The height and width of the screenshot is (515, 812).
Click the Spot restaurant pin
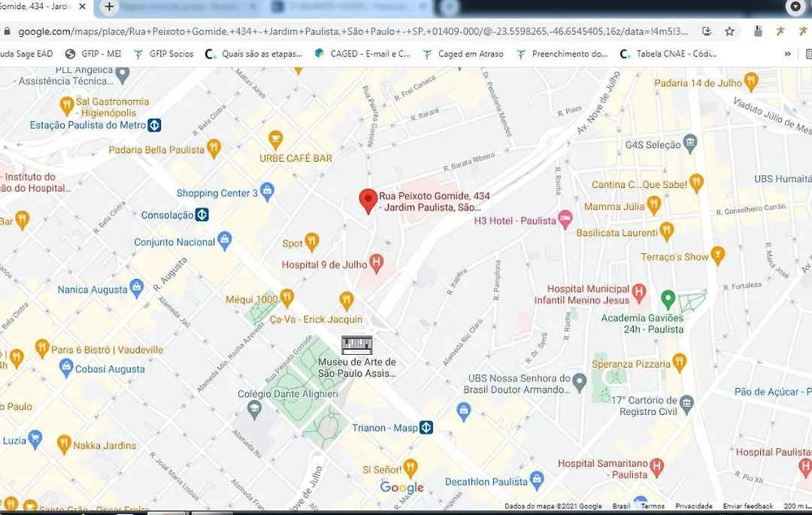coord(311,241)
